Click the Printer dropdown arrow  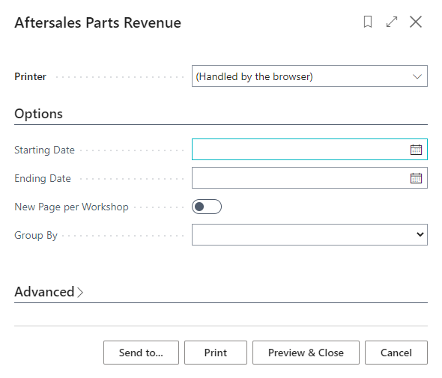(417, 77)
